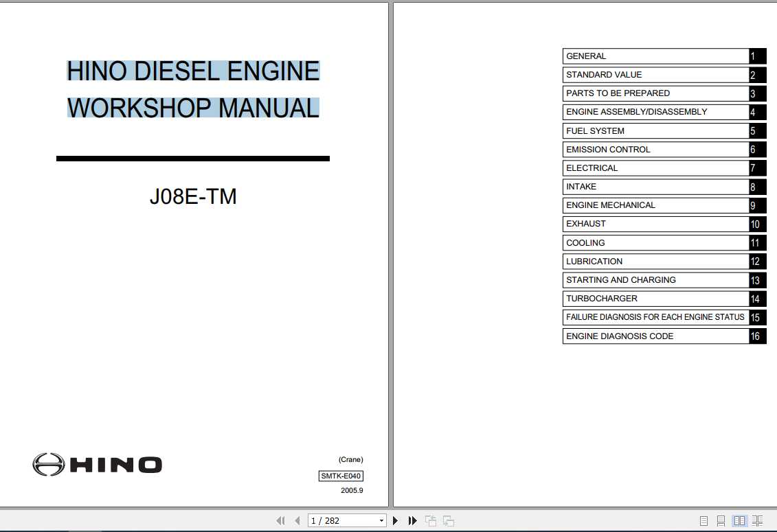Click the 2005.9 date text
Viewport: 777px width, 532px height.
pos(352,490)
